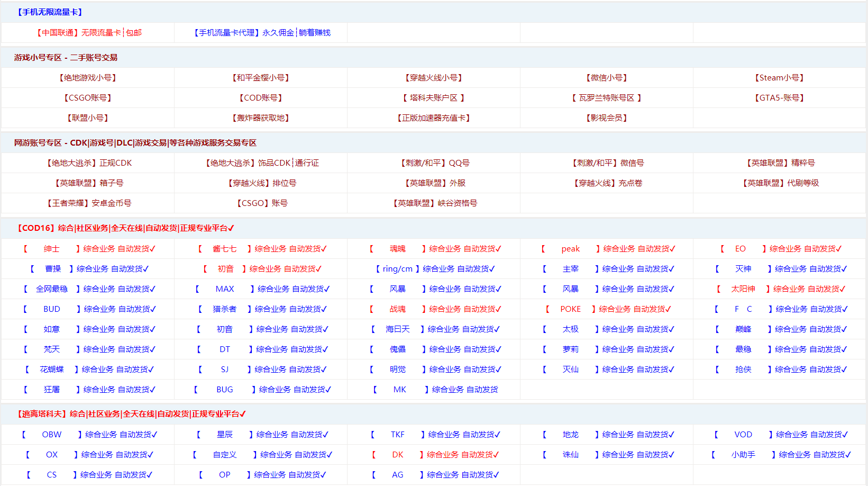This screenshot has height=486, width=868.
Task: Click the 微信小号 link
Action: point(607,77)
